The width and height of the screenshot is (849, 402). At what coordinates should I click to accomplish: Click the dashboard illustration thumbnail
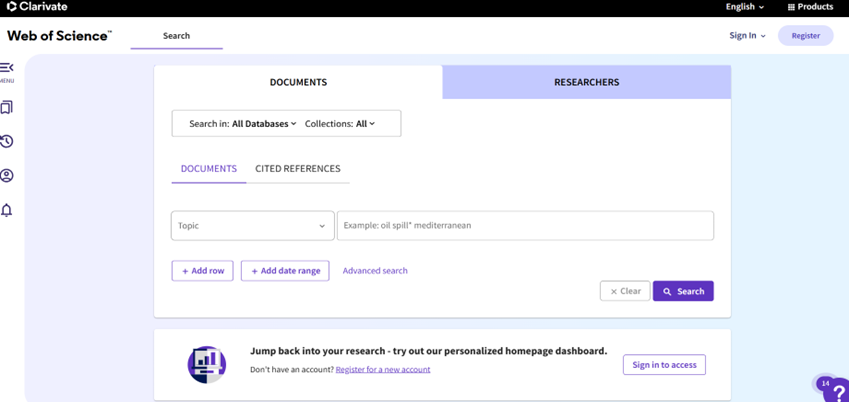coord(206,365)
